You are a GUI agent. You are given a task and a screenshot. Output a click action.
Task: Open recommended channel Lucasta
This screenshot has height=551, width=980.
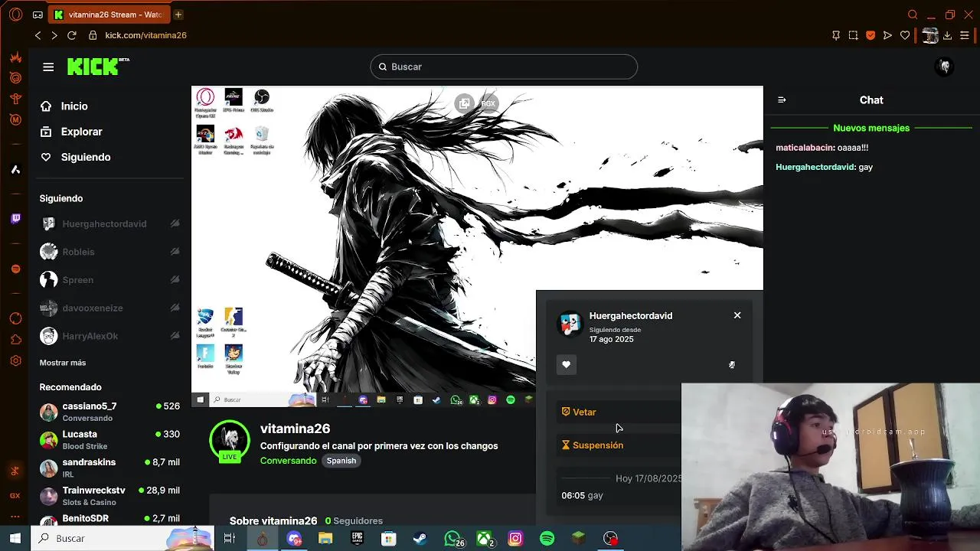[x=109, y=440]
